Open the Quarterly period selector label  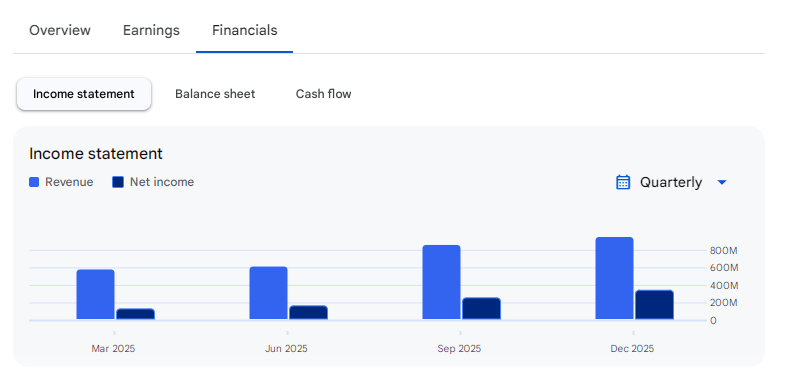671,182
